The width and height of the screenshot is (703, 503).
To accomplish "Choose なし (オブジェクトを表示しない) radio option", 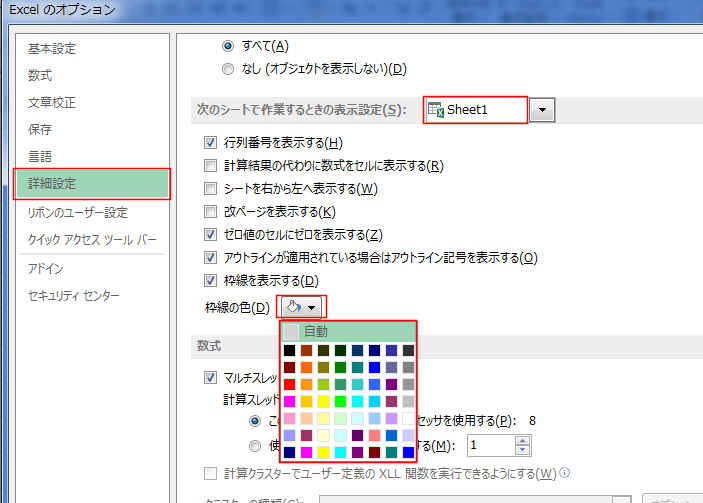I will (x=228, y=69).
